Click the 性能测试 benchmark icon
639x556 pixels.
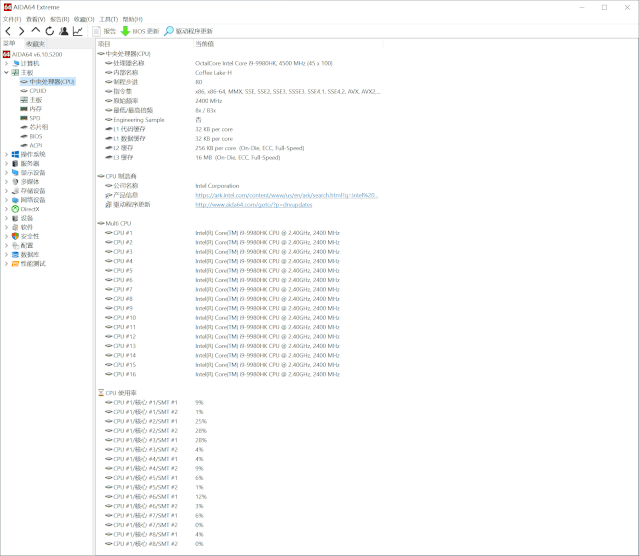15,263
